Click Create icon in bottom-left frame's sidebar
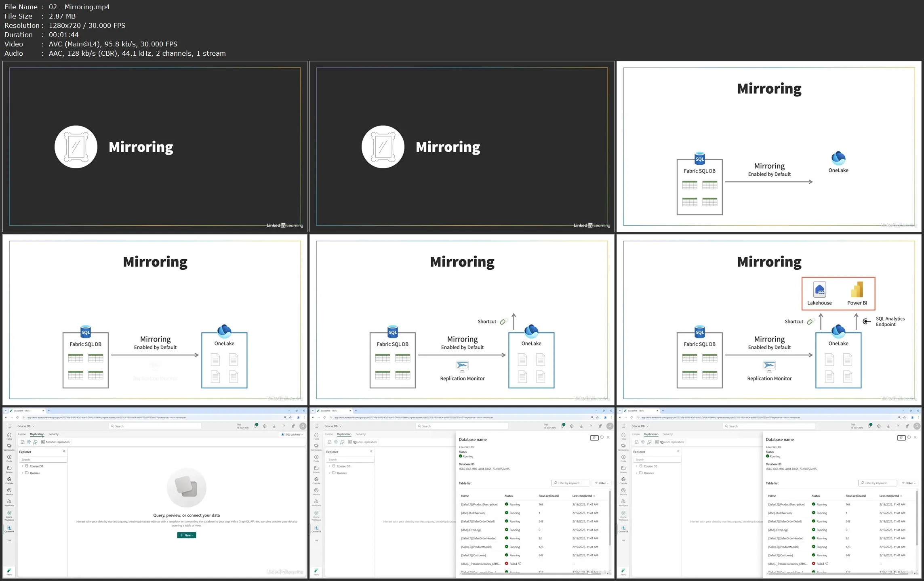Screen dimensions: 924x581 [9, 458]
